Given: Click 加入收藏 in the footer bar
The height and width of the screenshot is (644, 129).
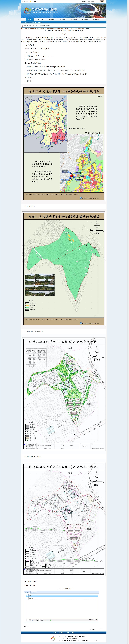Looking at the screenshot, I should (x=61, y=633).
